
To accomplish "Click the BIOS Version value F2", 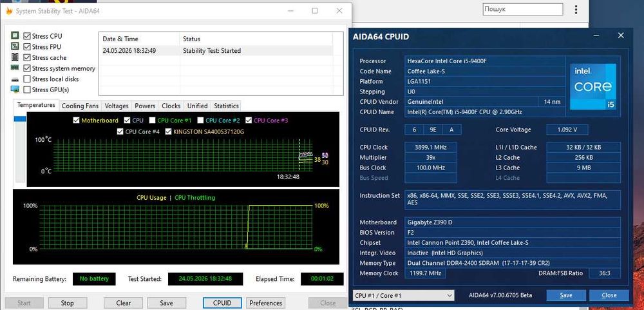I will click(513, 232).
